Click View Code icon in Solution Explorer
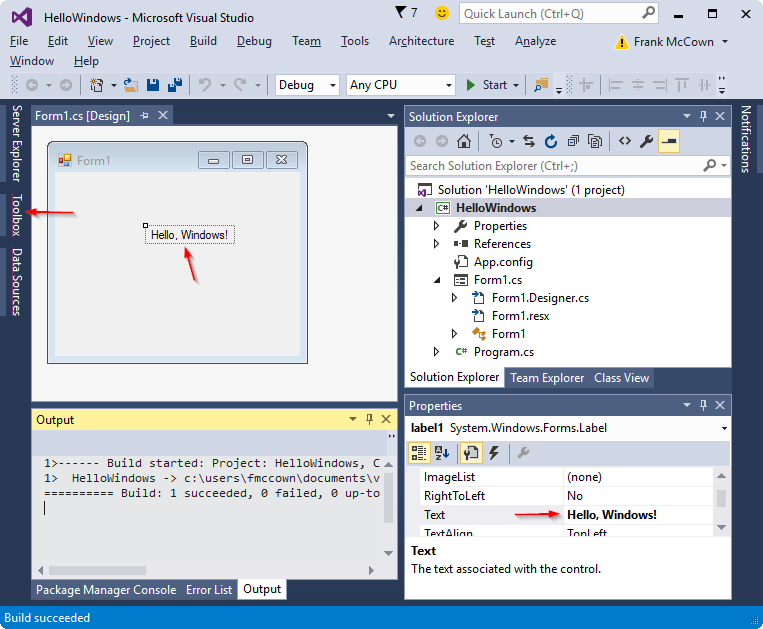 tap(625, 142)
